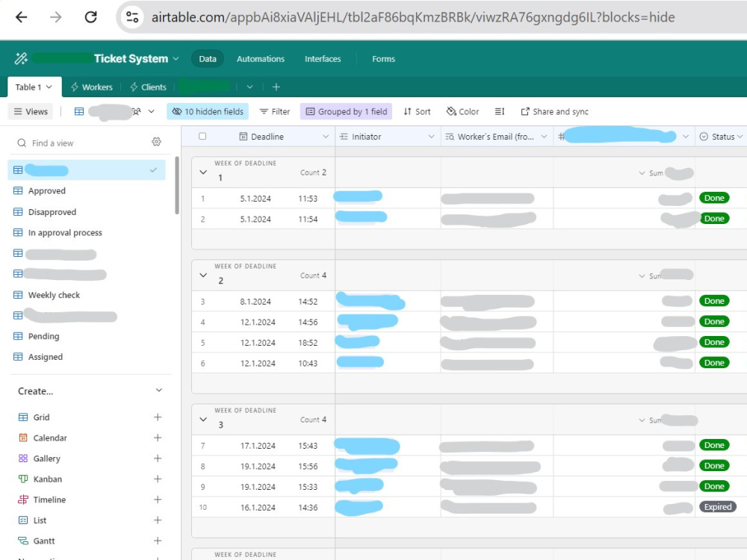Select the Approved view
Image resolution: width=747 pixels, height=560 pixels.
point(87,191)
